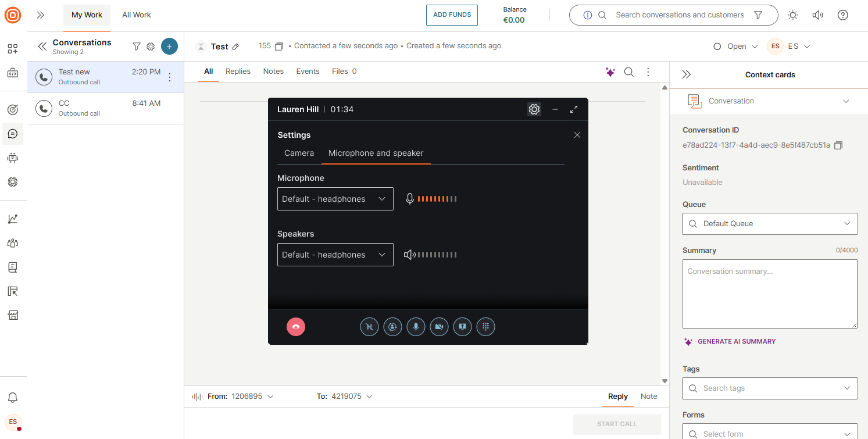Open conversations list settings gear
Viewport: 868px width, 439px height.
coord(151,47)
